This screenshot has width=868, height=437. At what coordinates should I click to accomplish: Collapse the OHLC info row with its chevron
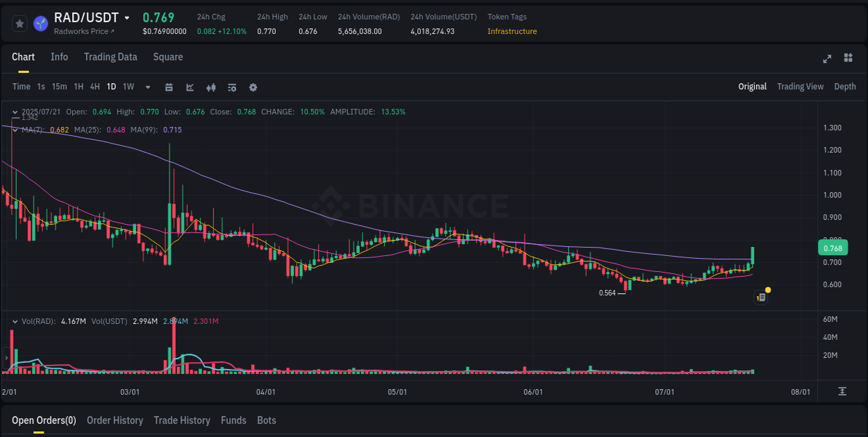point(15,111)
